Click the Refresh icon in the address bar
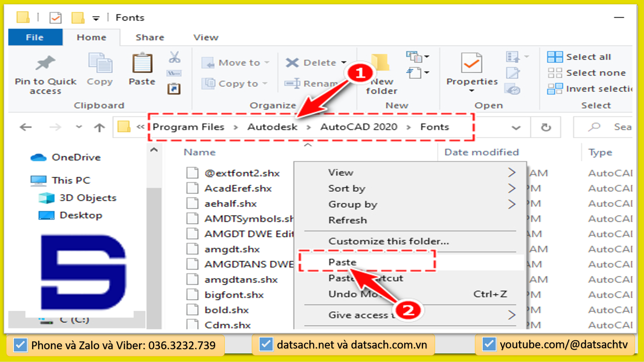Image resolution: width=644 pixels, height=362 pixels. pyautogui.click(x=546, y=127)
